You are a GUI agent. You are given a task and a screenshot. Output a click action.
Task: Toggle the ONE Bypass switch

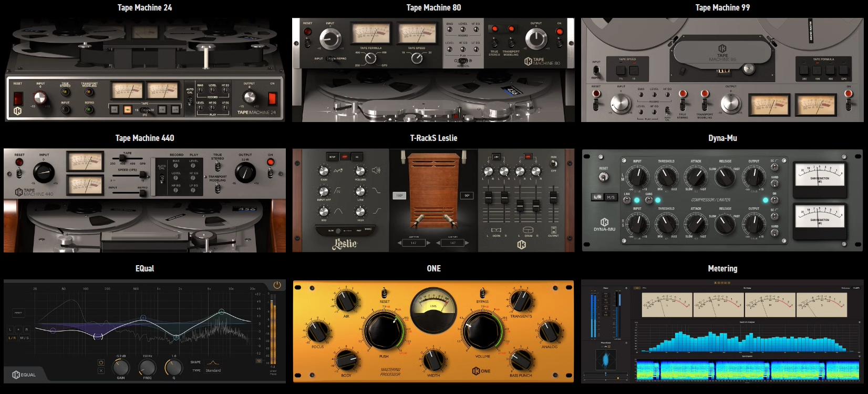(482, 293)
